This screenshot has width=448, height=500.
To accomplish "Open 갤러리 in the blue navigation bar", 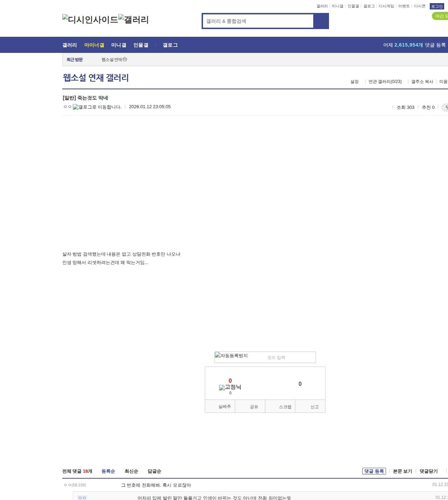I will pos(70,45).
